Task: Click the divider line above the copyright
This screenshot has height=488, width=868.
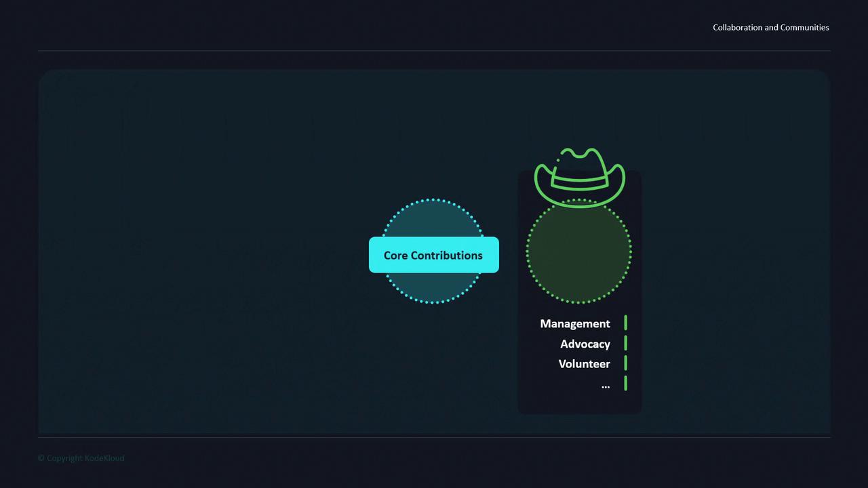Action: click(434, 437)
